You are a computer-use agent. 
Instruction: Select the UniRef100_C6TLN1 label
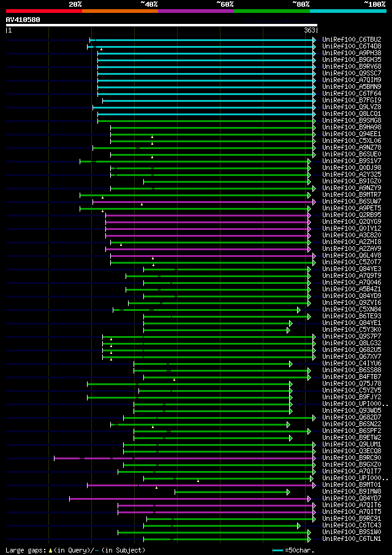coord(352,539)
